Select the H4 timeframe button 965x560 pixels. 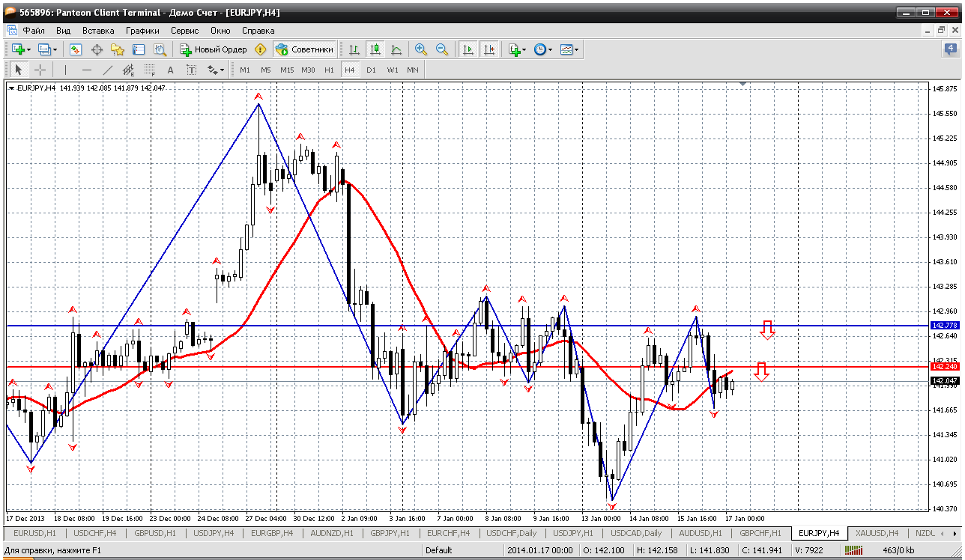pyautogui.click(x=350, y=70)
